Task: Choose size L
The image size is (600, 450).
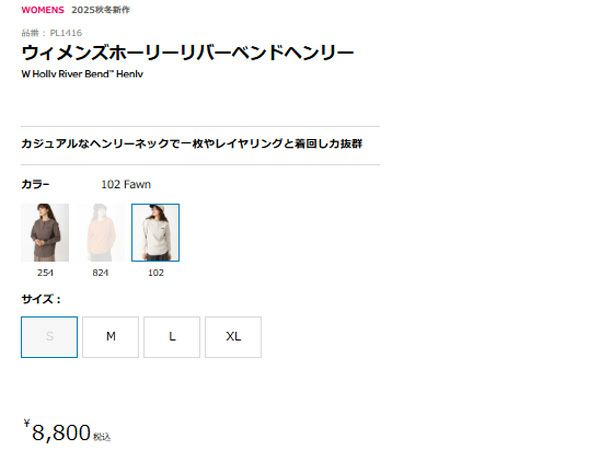Action: coord(172,337)
